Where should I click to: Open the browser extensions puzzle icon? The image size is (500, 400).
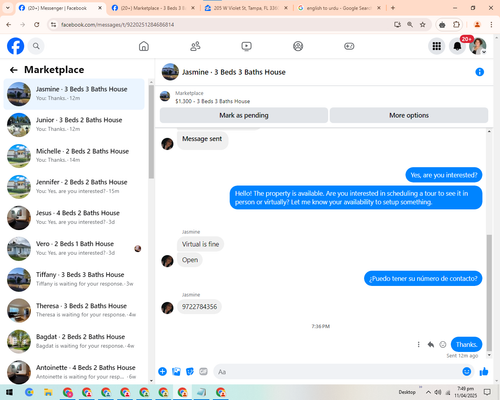point(456,25)
